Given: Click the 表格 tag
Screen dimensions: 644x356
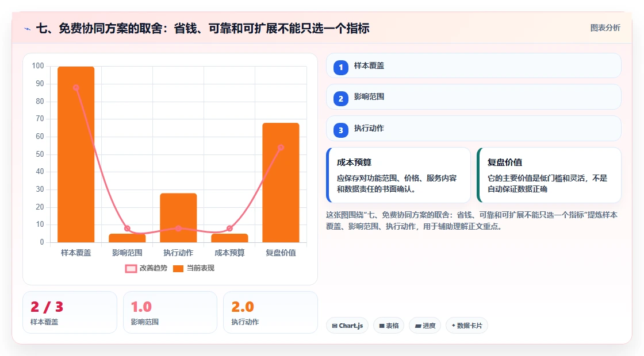Looking at the screenshot, I should click(x=389, y=326).
